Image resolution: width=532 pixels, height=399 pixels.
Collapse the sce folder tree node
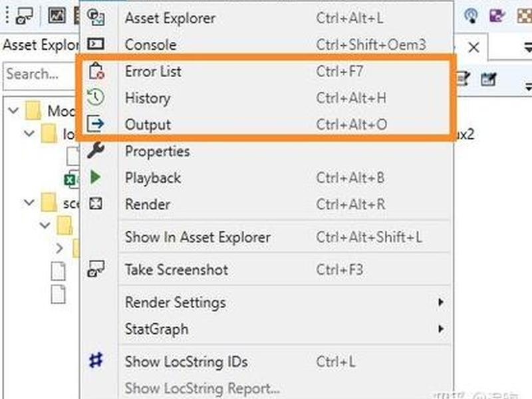(29, 203)
